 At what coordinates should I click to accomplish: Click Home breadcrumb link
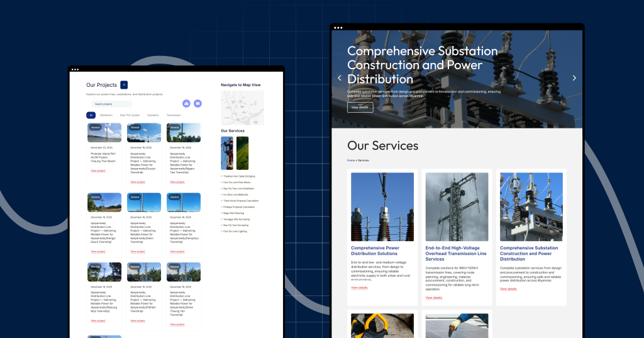(x=351, y=161)
